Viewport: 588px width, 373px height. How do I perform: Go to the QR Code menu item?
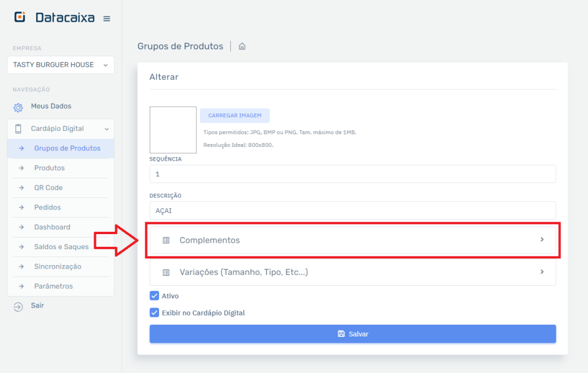(48, 188)
